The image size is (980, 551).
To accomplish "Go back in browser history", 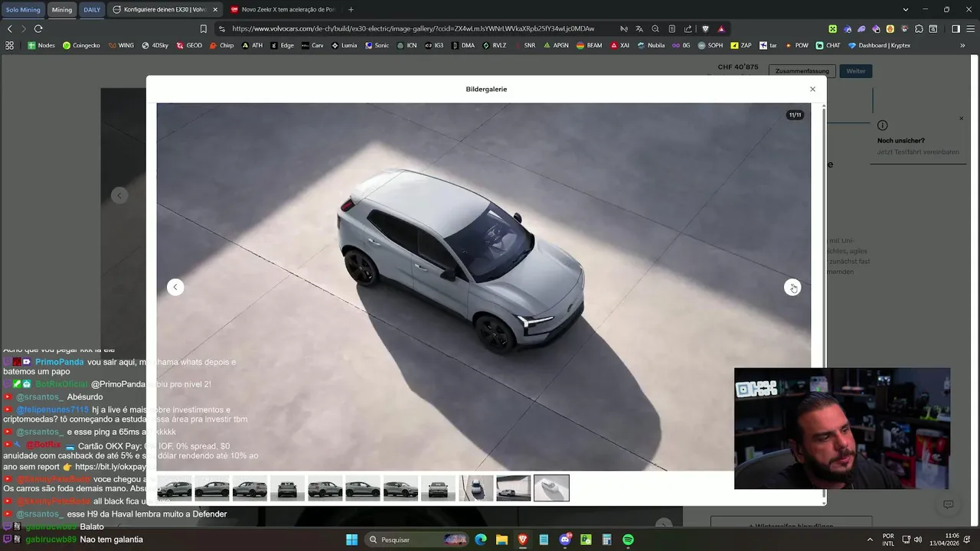I will click(x=10, y=28).
